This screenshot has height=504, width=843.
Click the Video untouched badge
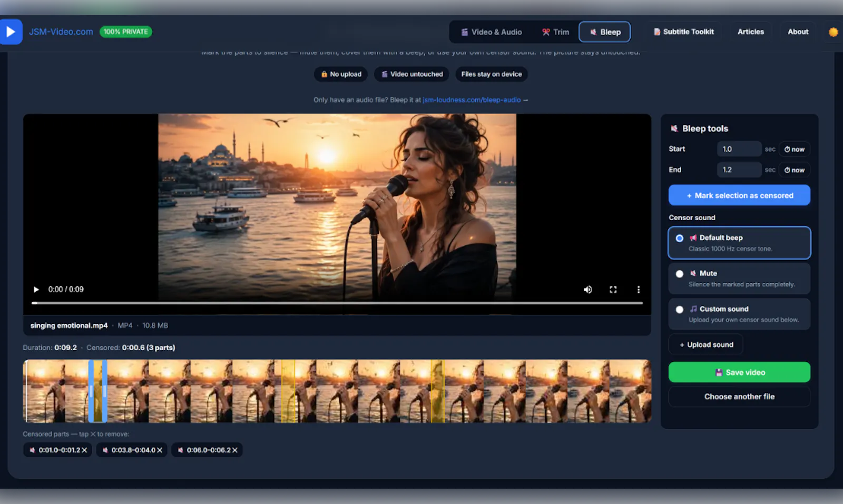pyautogui.click(x=411, y=74)
